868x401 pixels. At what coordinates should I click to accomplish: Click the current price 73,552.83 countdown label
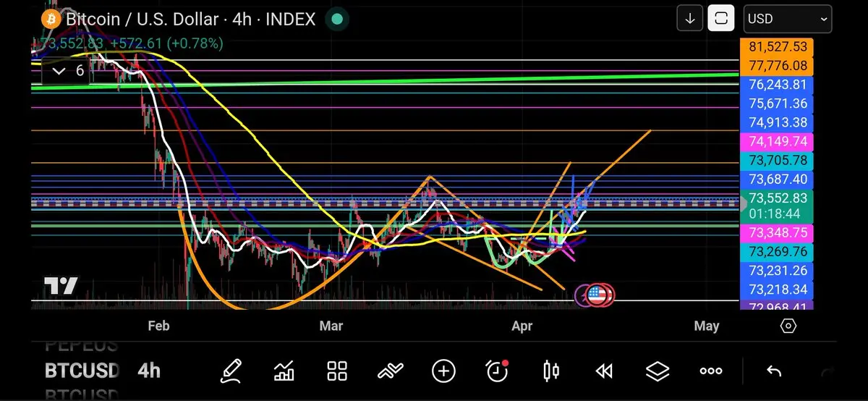777,206
